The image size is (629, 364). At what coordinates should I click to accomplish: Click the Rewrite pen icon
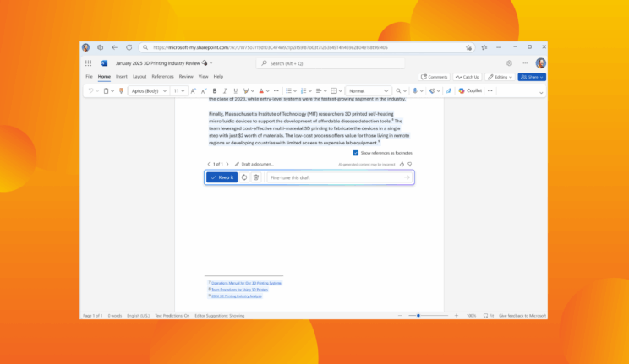tap(448, 91)
